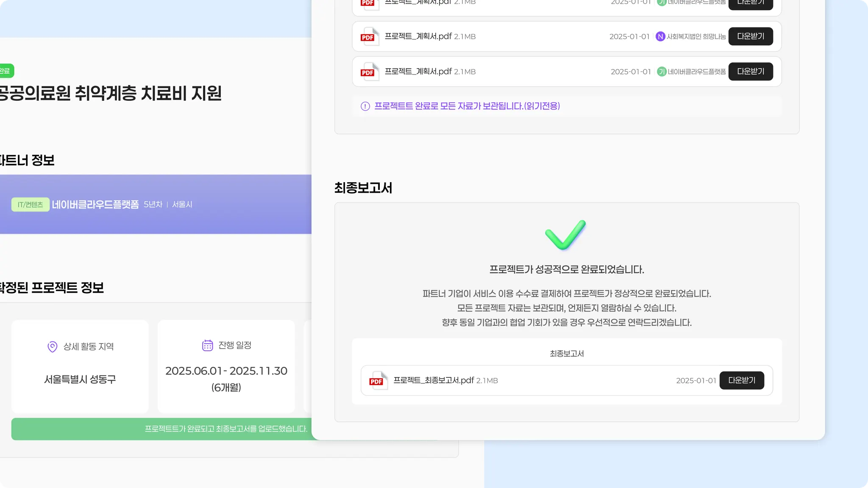The width and height of the screenshot is (868, 488).
Task: Download the 프로젝트_최종보고서.pdf file
Action: coord(741,380)
